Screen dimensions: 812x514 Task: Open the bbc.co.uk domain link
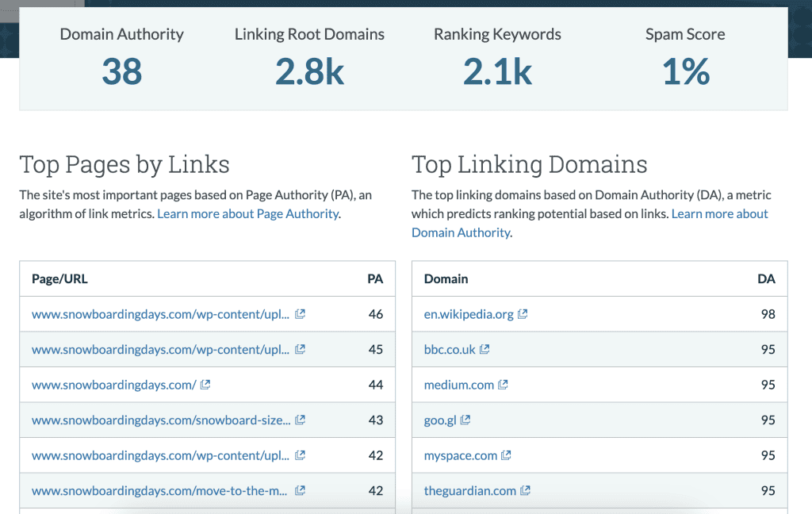pyautogui.click(x=450, y=350)
